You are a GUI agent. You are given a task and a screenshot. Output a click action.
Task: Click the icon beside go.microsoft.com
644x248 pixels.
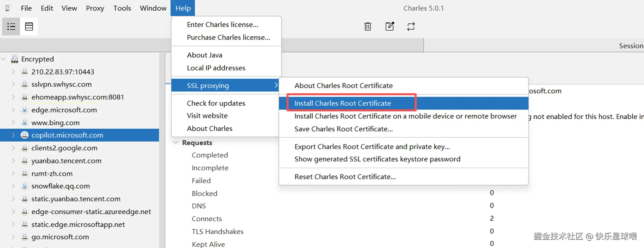25,237
